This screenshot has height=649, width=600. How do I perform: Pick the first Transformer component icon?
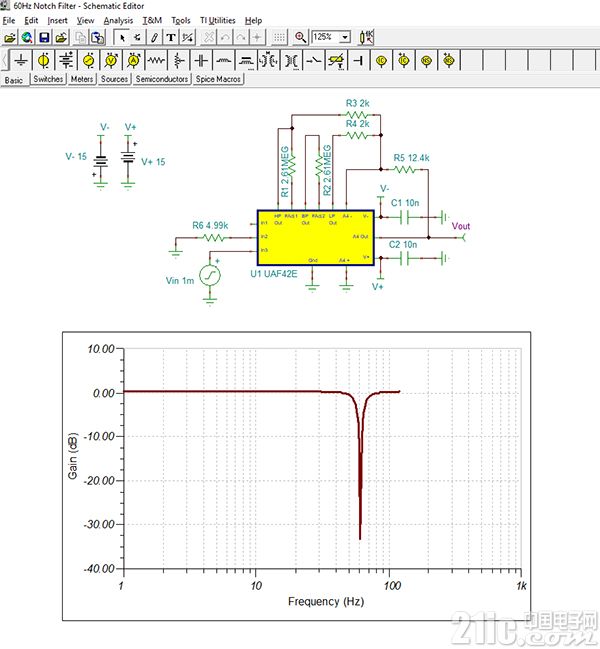pos(269,60)
